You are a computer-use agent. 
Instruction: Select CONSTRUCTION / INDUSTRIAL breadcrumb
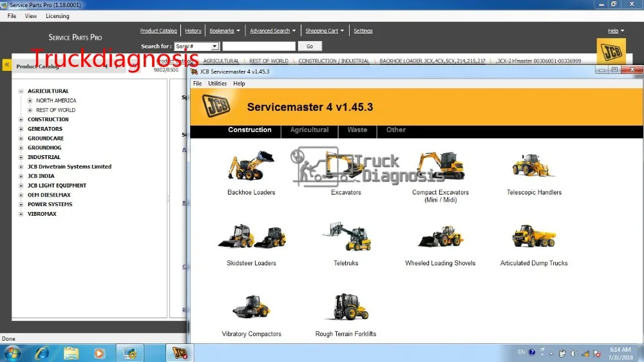334,61
